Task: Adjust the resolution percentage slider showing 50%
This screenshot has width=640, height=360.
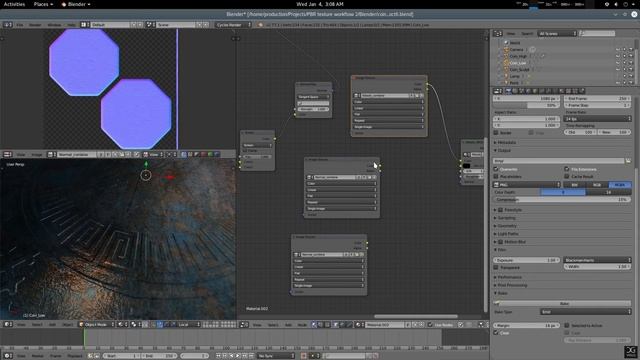Action: (x=527, y=105)
